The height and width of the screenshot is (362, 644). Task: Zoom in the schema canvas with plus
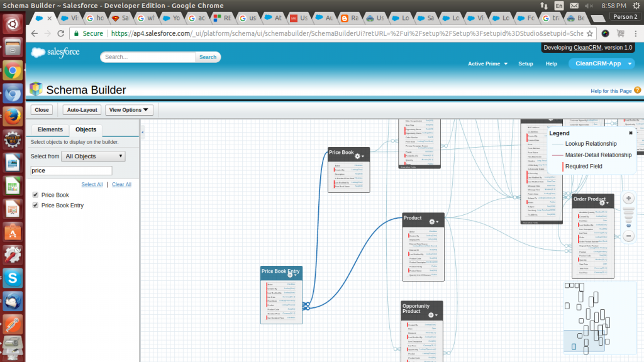[x=628, y=199]
